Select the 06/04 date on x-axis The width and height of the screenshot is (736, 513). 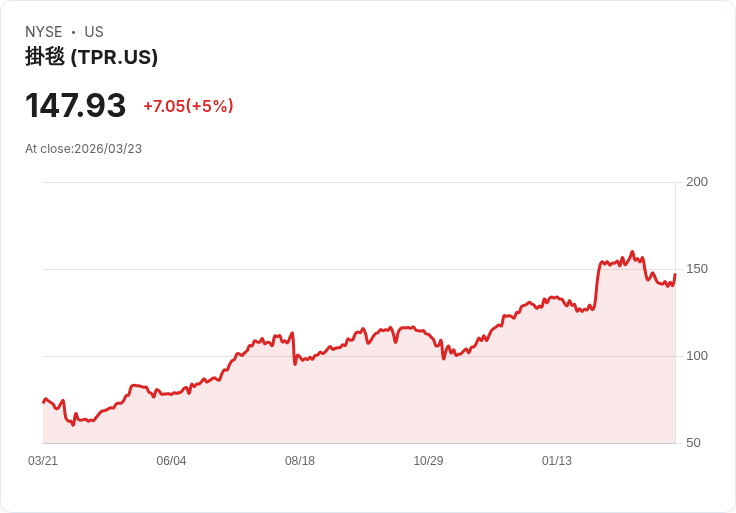171,461
